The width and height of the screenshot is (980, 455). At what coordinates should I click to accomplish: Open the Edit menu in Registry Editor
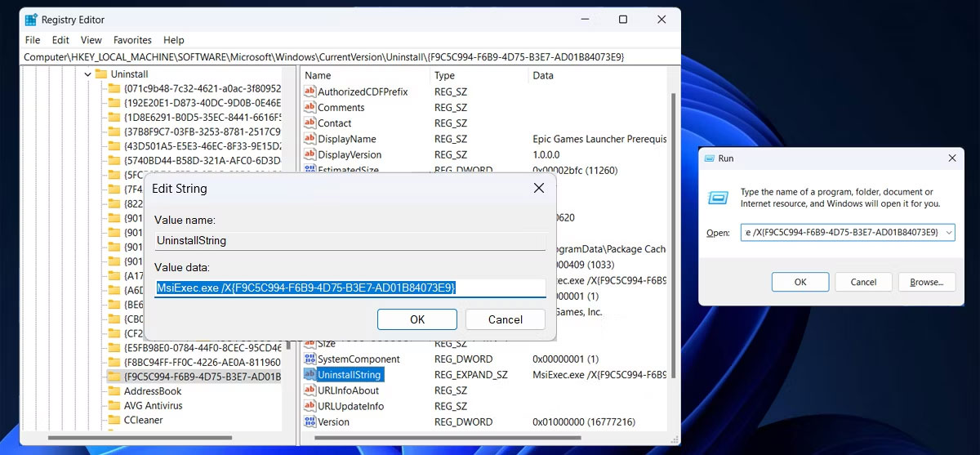60,40
